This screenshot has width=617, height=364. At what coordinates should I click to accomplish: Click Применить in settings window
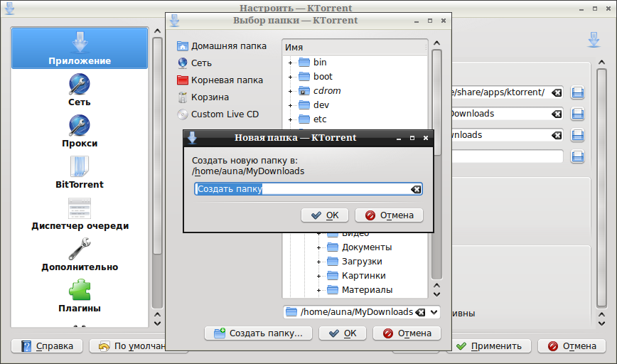[489, 346]
